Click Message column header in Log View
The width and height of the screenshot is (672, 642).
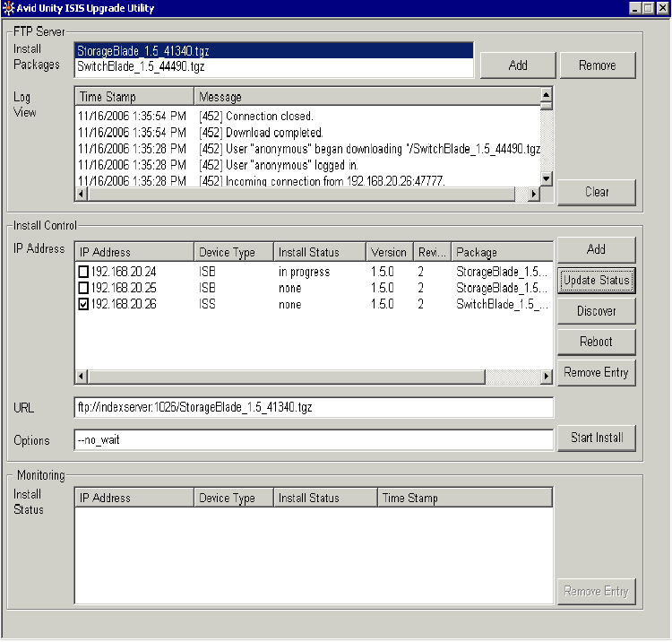(367, 97)
